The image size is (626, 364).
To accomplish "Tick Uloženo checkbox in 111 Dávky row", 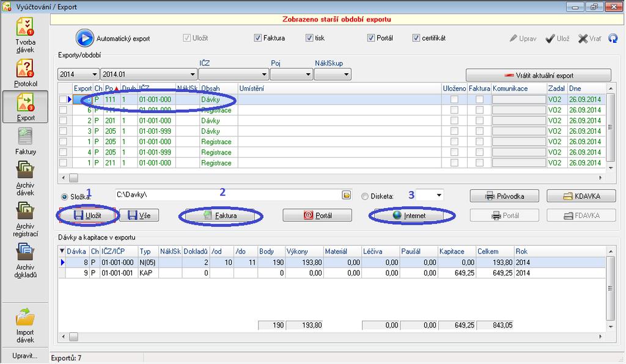I will pyautogui.click(x=454, y=100).
